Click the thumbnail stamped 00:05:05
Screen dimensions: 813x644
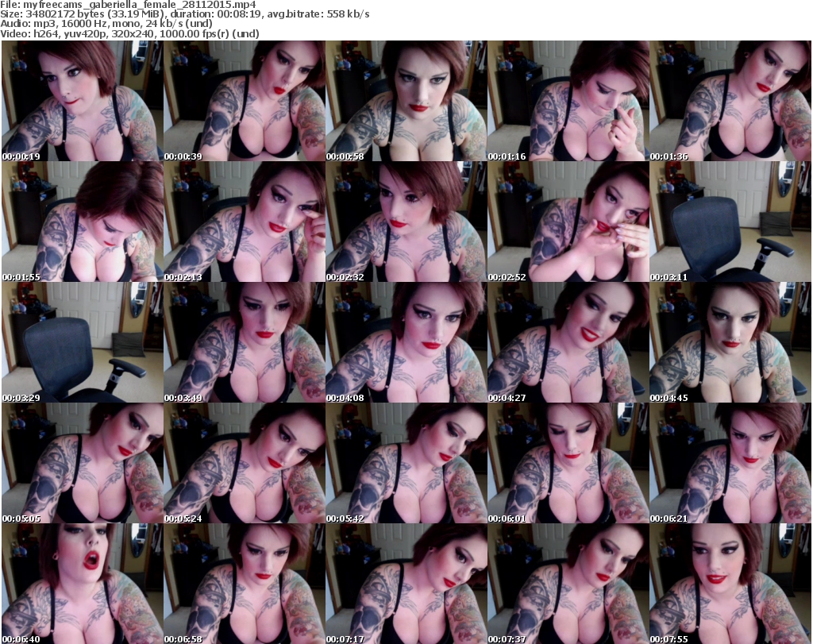(x=83, y=463)
